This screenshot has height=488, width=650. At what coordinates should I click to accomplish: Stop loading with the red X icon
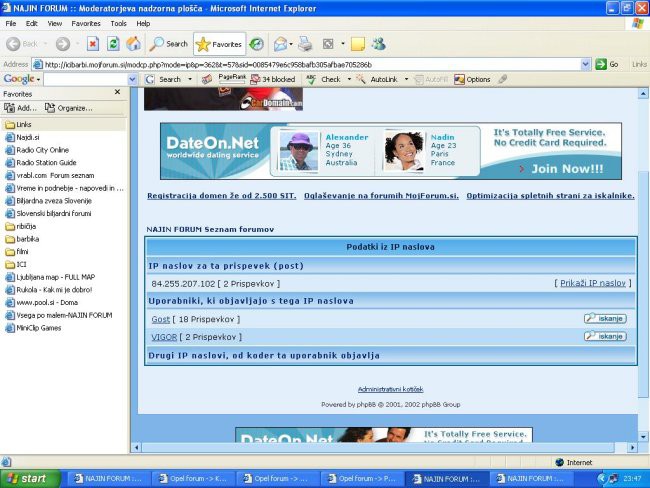(x=93, y=44)
